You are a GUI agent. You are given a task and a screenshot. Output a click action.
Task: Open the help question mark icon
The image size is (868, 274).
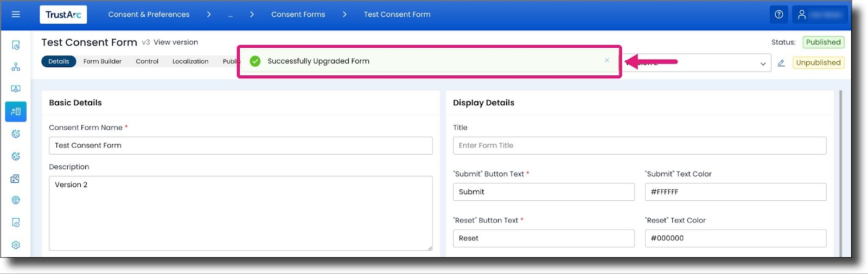point(778,15)
